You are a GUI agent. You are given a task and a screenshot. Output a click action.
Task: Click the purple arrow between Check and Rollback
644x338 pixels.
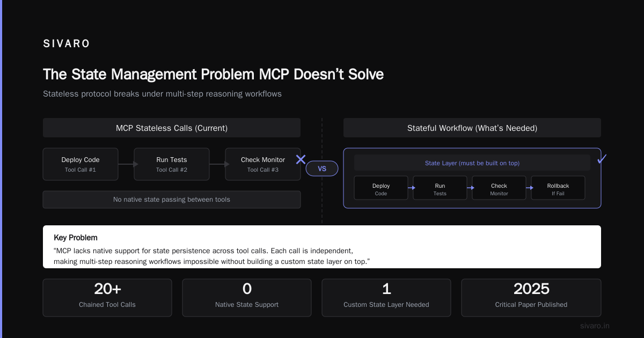[530, 188]
